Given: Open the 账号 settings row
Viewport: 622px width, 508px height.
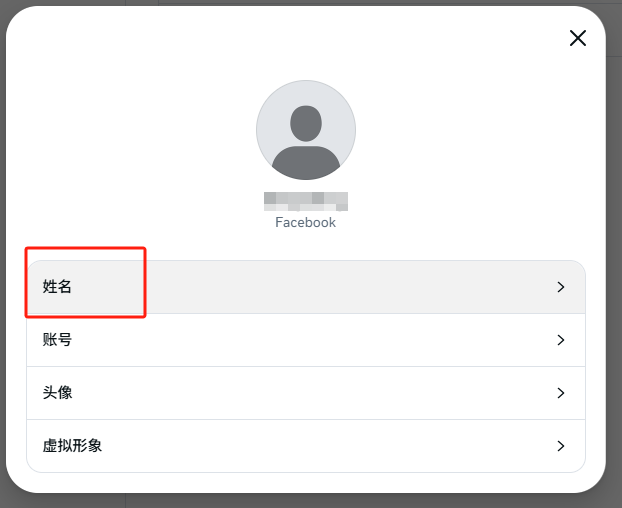Looking at the screenshot, I should 306,340.
